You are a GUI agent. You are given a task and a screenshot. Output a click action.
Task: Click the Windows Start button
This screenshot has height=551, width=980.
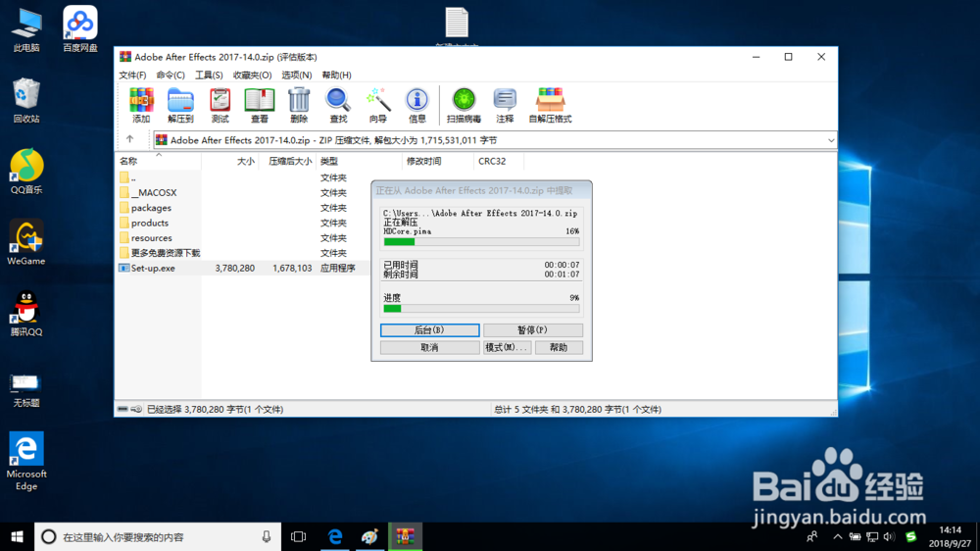[17, 536]
